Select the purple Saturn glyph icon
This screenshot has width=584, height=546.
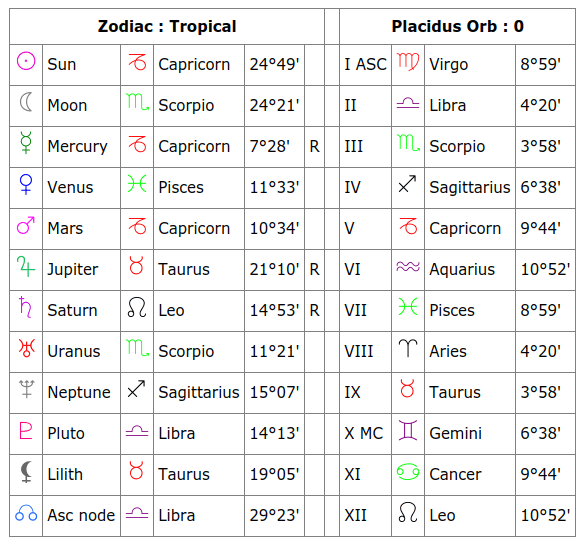point(25,307)
